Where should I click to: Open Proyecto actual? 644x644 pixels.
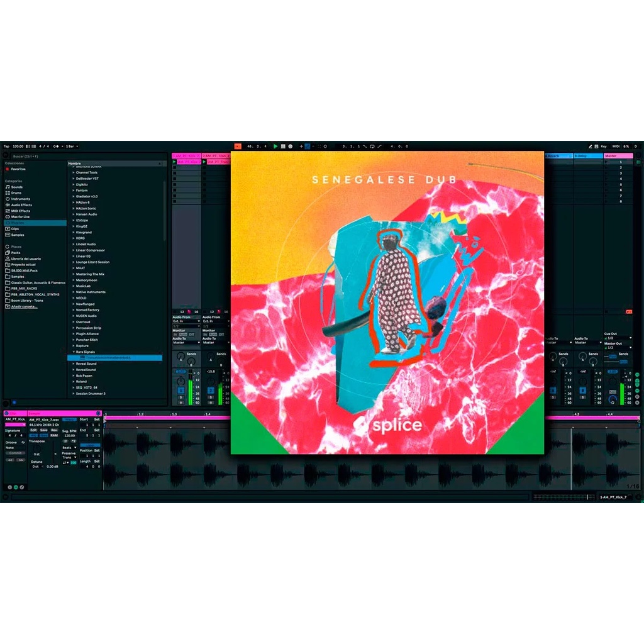click(x=23, y=265)
